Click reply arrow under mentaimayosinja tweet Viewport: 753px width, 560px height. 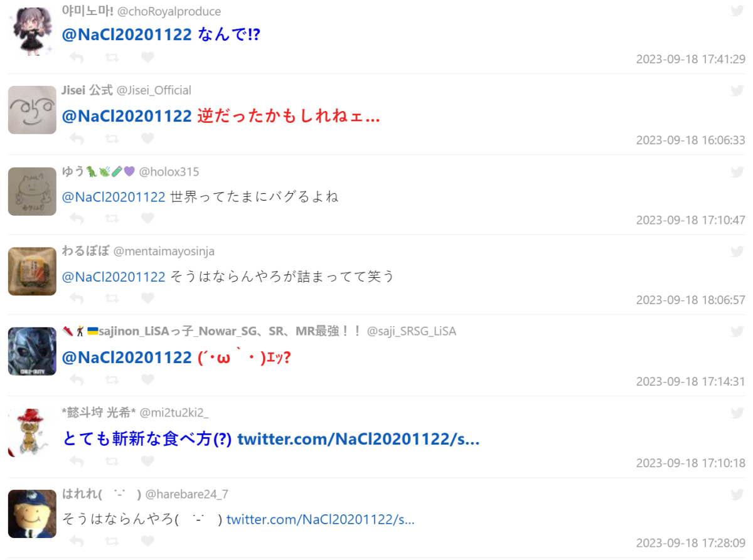pos(77,298)
